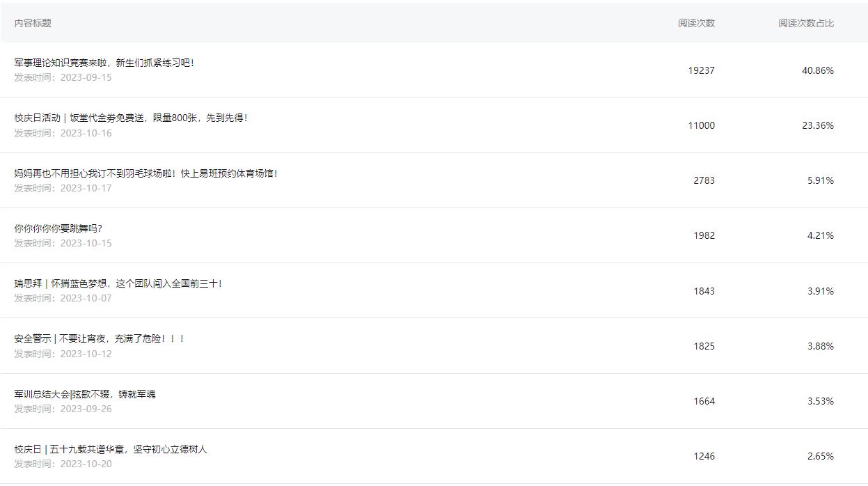Open the 妈妈再也不用担心我订不到羽毛球场啦 article
Image resolution: width=868 pixels, height=486 pixels.
[x=146, y=173]
